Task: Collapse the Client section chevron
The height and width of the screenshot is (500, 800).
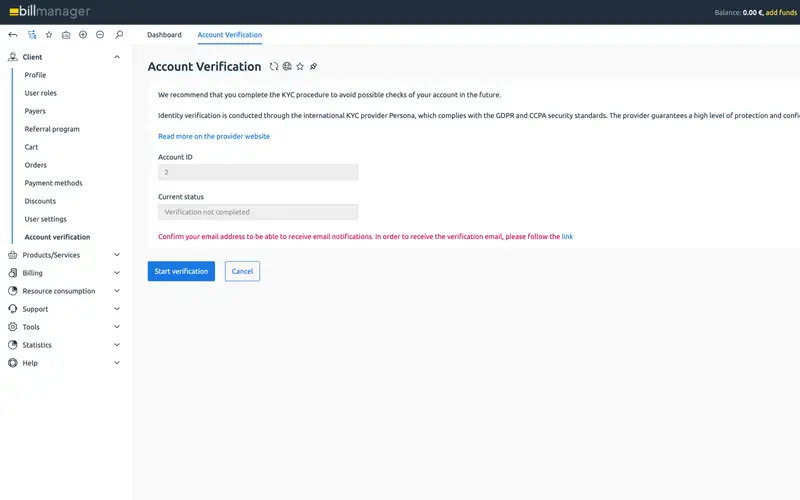Action: coord(117,57)
